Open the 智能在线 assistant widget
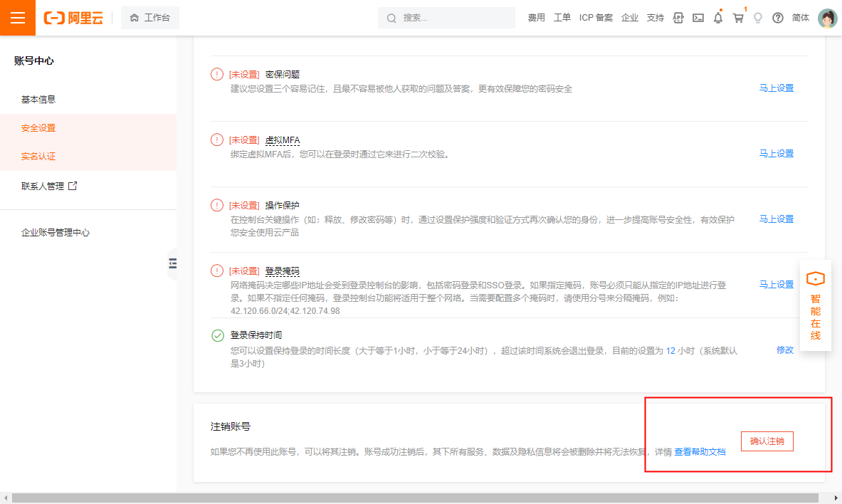The image size is (842, 504). (815, 305)
